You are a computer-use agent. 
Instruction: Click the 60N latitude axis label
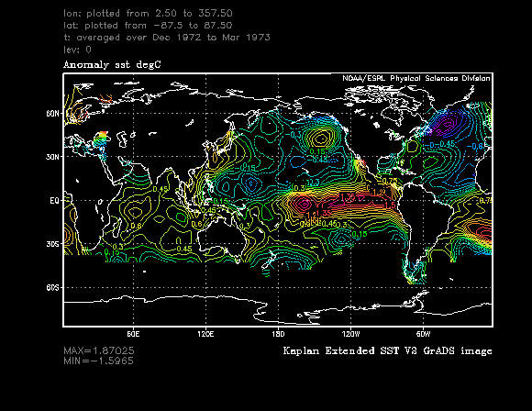coord(52,114)
